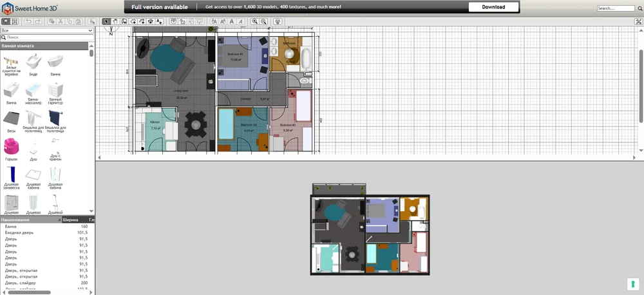Viewport: 644px width, 295px height.
Task: Choose the create walls tool
Action: [x=124, y=21]
